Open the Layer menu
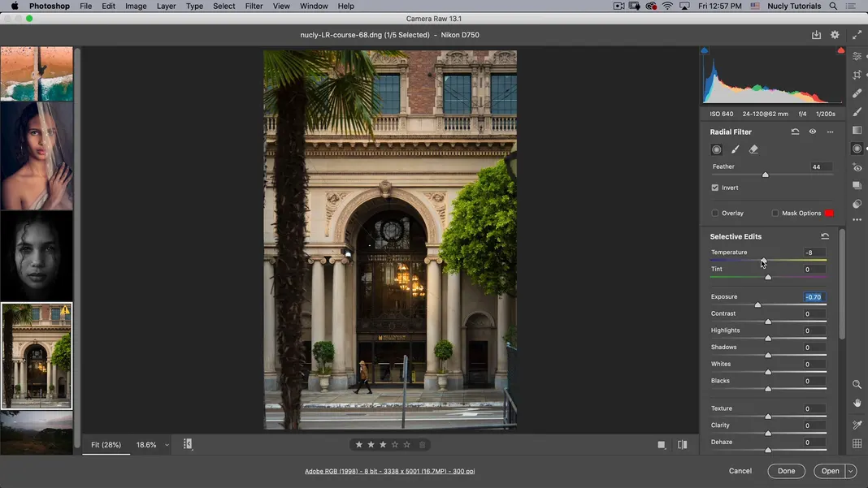The width and height of the screenshot is (868, 488). (x=166, y=6)
